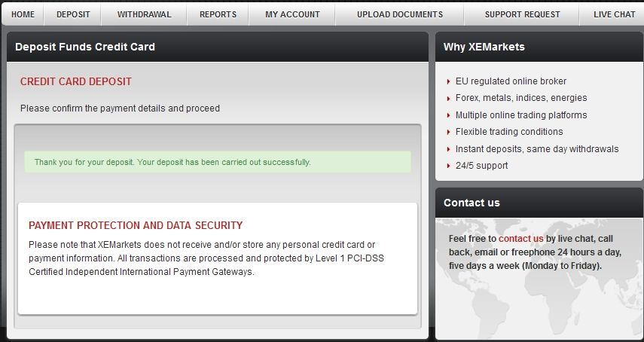Click the 'Deposit Funds Credit Card' title bar
The height and width of the screenshot is (342, 644).
(218, 47)
